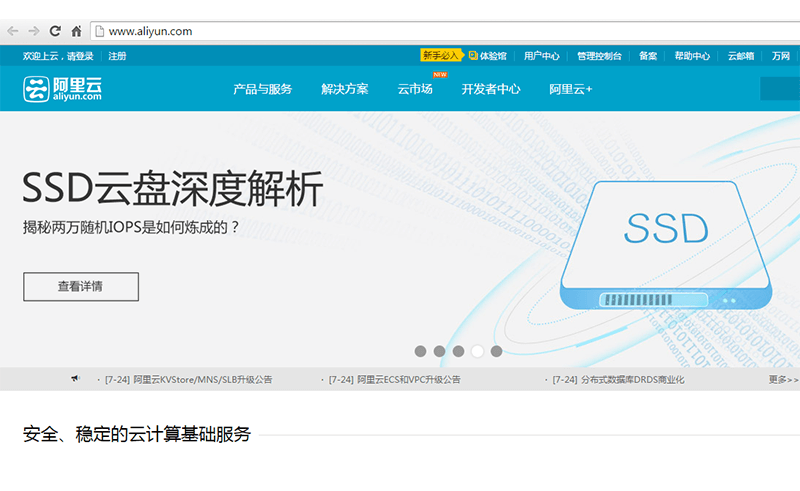Open 用户中心 user center

541,56
